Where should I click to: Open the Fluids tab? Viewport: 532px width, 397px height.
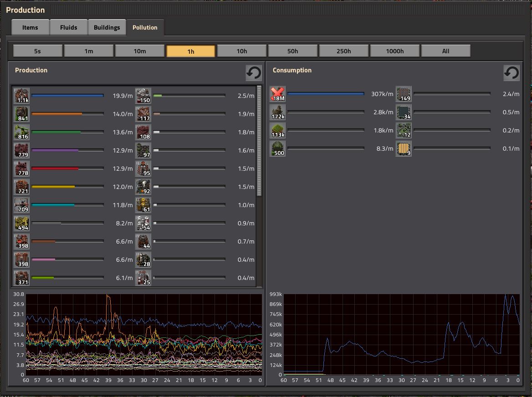coord(68,27)
